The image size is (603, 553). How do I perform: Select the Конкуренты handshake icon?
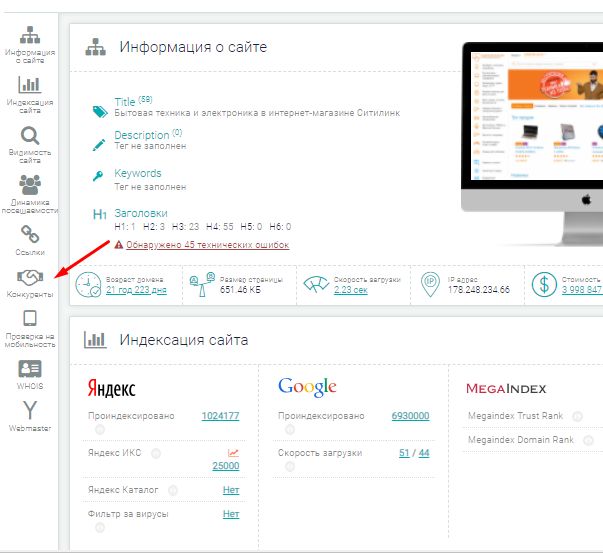(x=29, y=277)
